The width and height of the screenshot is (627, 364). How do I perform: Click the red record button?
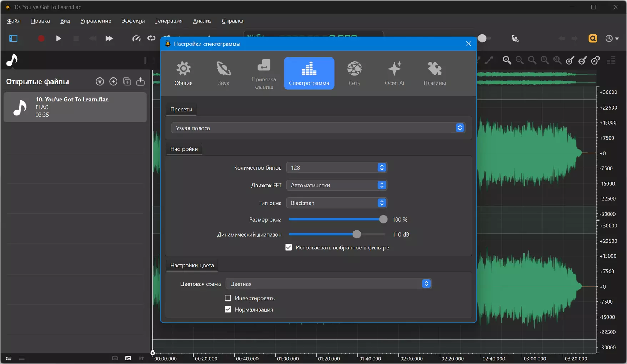(x=41, y=38)
